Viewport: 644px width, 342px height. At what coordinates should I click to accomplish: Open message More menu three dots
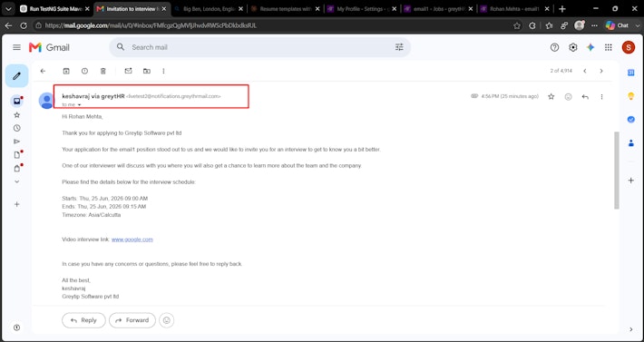601,96
